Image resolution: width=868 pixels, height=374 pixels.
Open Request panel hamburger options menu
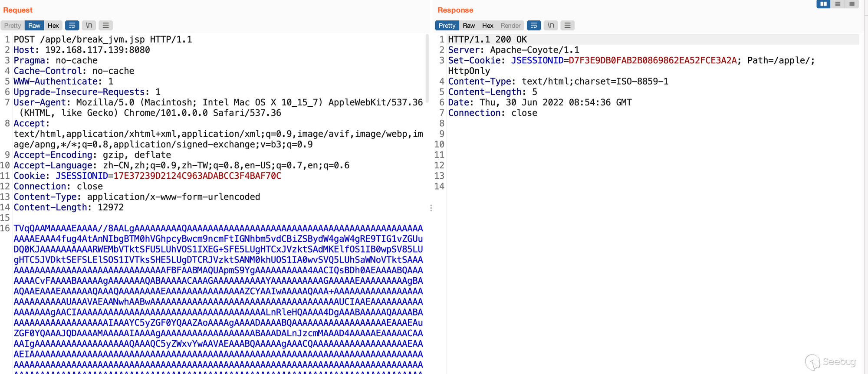[x=105, y=26]
